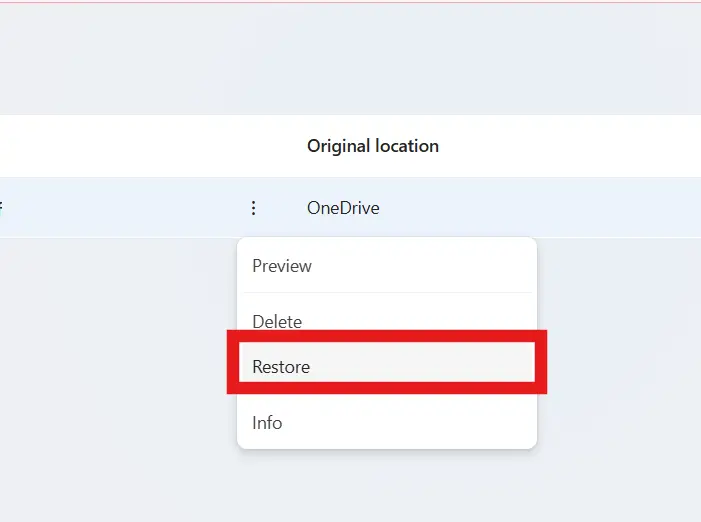This screenshot has height=522, width=701.
Task: Click the cut-off text at the row's left edge
Action: pos(2,208)
